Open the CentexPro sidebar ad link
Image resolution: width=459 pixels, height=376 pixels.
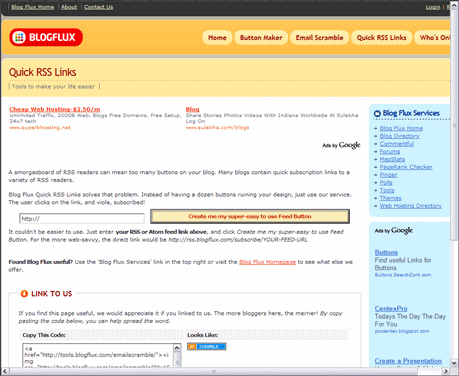(391, 309)
